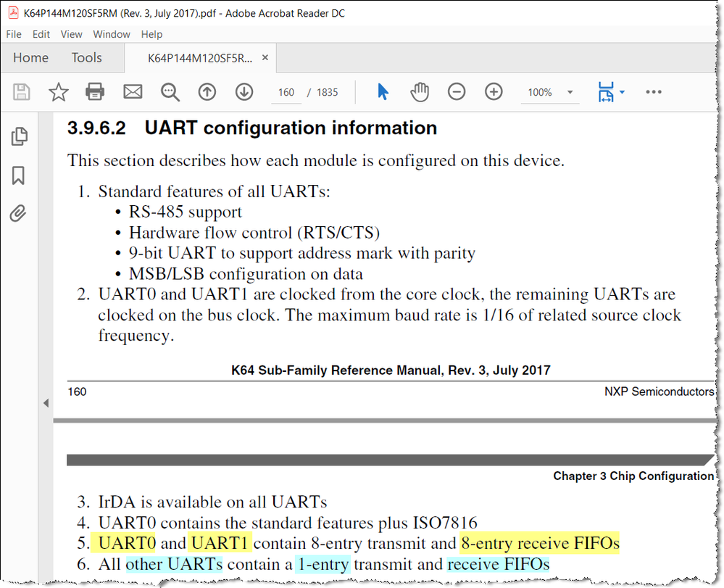Open the Window menu
The image size is (724, 588).
(x=112, y=34)
